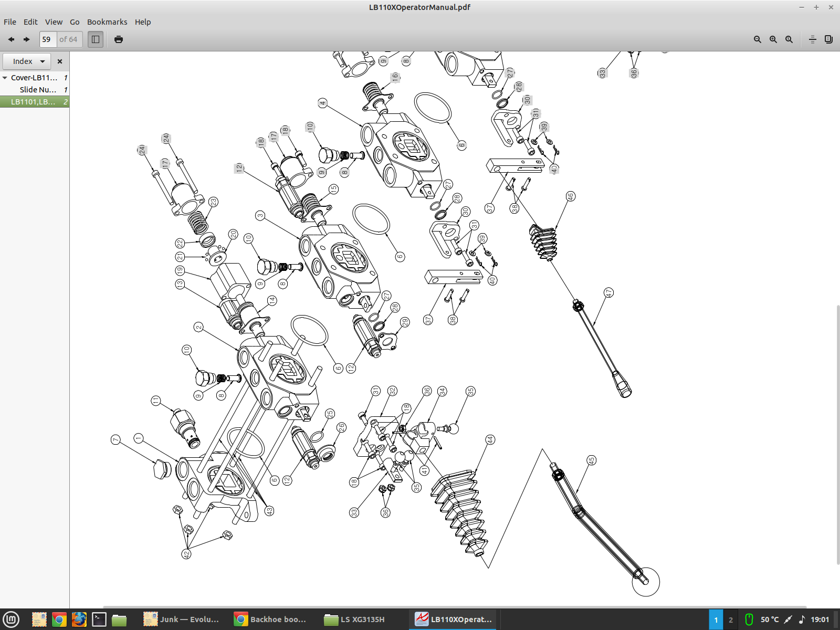Image resolution: width=840 pixels, height=630 pixels.
Task: Switch to the LS XG3135H folder window
Action: (355, 619)
